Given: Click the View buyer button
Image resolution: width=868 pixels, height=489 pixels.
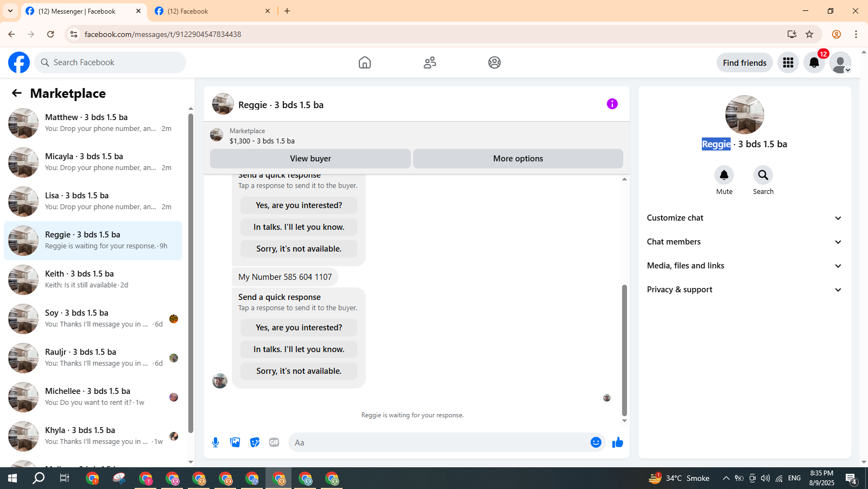Looking at the screenshot, I should (x=311, y=159).
